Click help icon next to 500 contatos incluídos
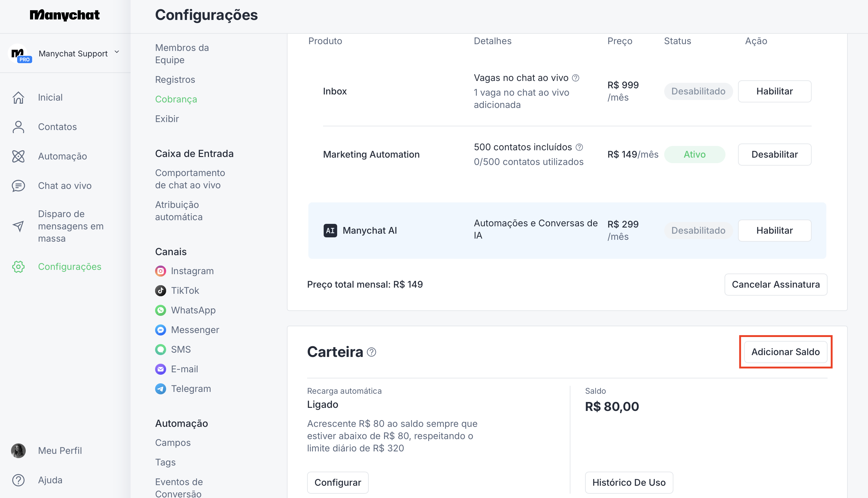Viewport: 868px width, 498px height. [x=579, y=147]
